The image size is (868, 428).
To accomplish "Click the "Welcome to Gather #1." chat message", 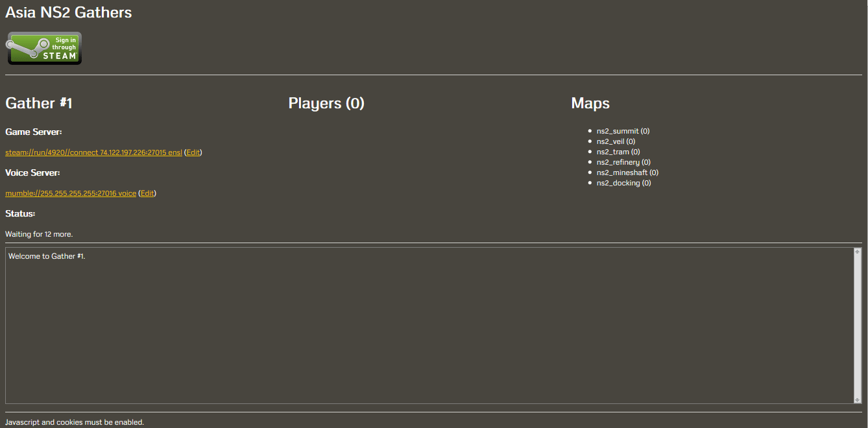I will point(47,256).
